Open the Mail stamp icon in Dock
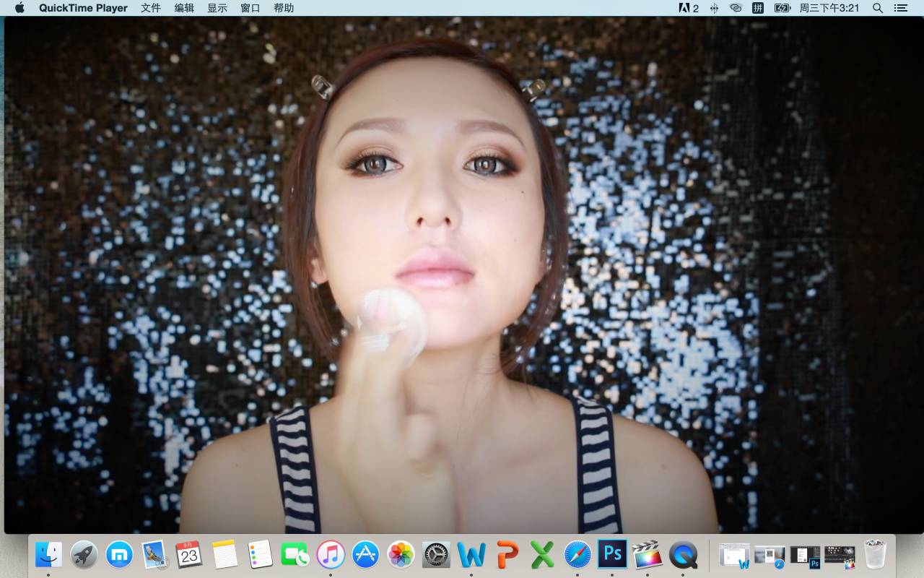 coord(154,554)
